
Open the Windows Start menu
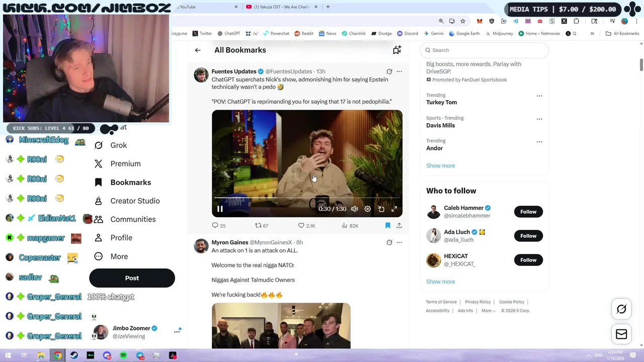(8, 355)
